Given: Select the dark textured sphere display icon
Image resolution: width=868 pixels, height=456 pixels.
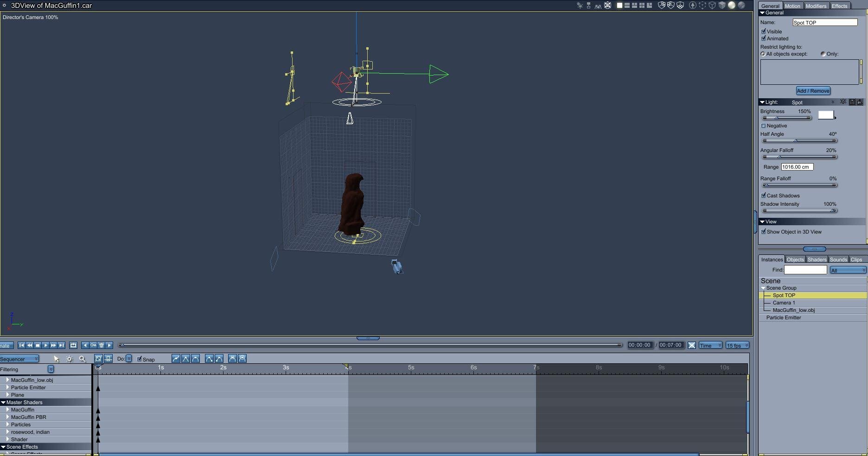Looking at the screenshot, I should (x=741, y=6).
